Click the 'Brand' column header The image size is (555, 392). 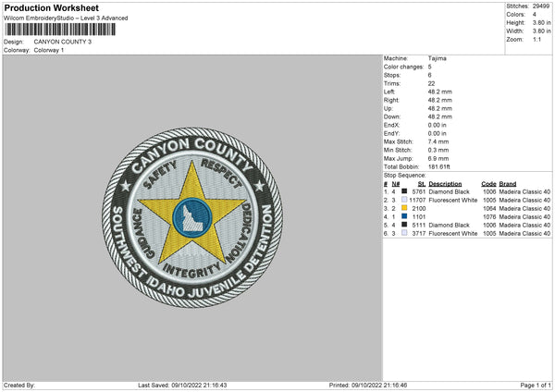(508, 184)
